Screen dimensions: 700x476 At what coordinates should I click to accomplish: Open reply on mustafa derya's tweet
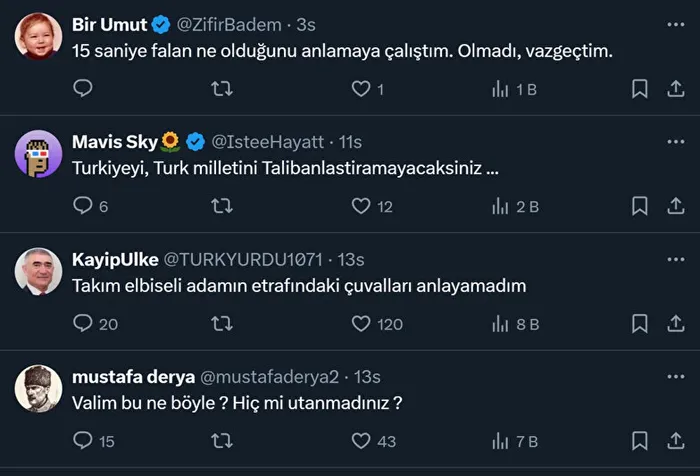[84, 441]
